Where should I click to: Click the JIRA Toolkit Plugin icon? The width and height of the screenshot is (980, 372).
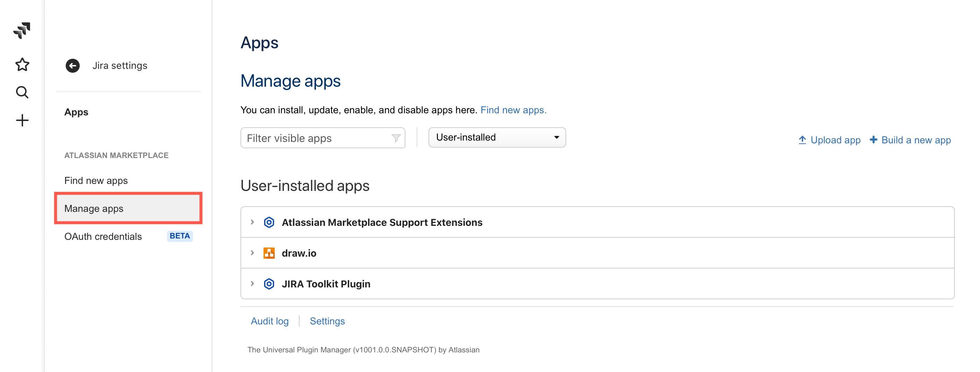click(269, 283)
